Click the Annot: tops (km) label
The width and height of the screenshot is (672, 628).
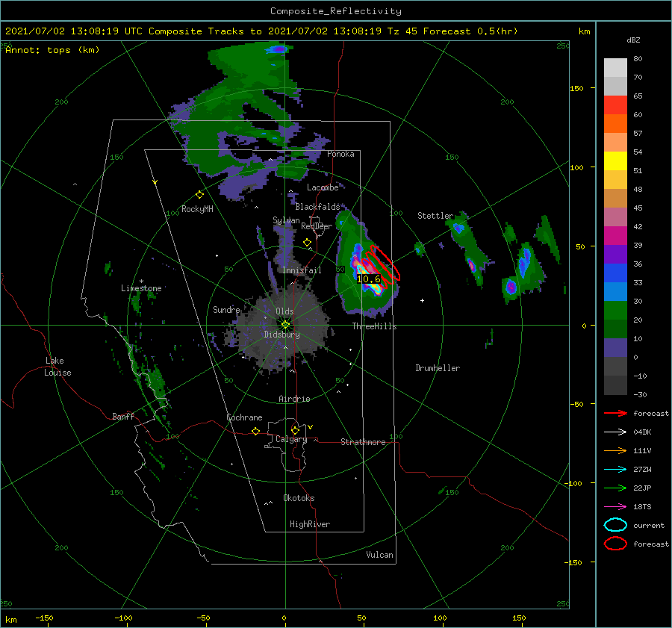tap(52, 50)
